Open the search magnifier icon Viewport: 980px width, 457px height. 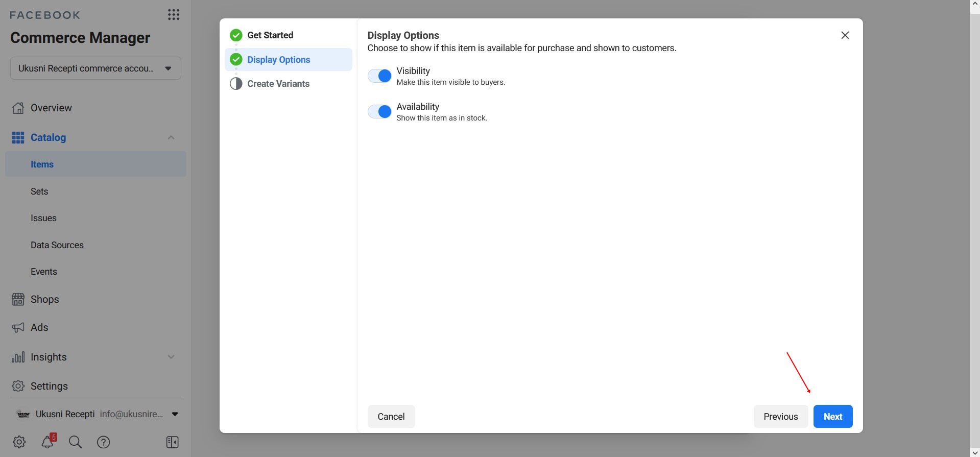(x=75, y=442)
